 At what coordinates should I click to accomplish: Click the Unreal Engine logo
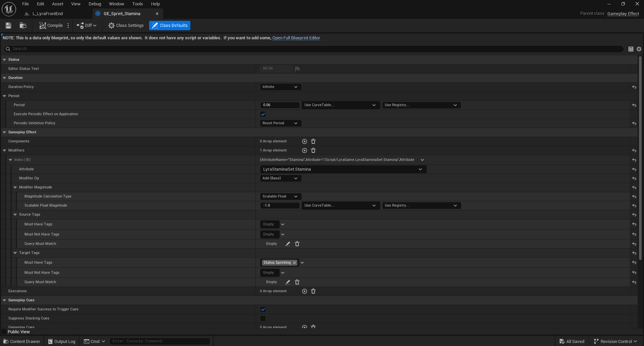9,9
